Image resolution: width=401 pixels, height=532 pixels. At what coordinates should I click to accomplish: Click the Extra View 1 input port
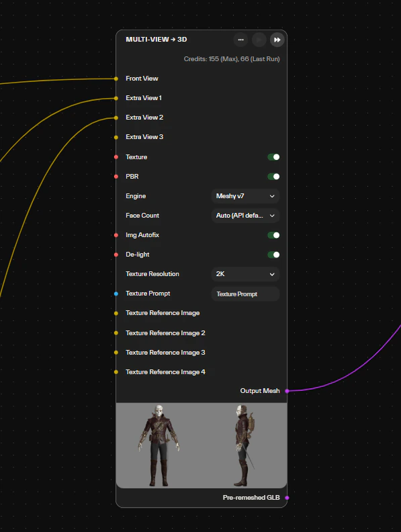[x=116, y=98]
